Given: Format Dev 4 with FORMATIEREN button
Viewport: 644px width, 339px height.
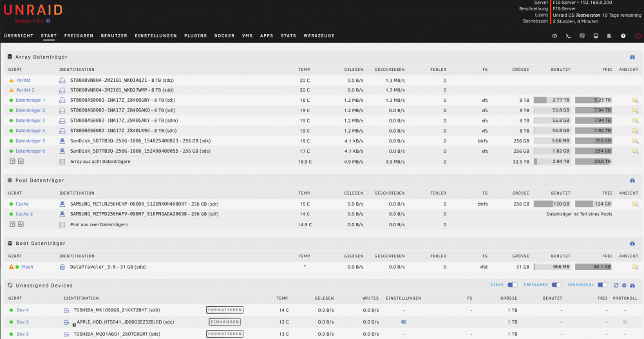Looking at the screenshot, I should [x=225, y=310].
